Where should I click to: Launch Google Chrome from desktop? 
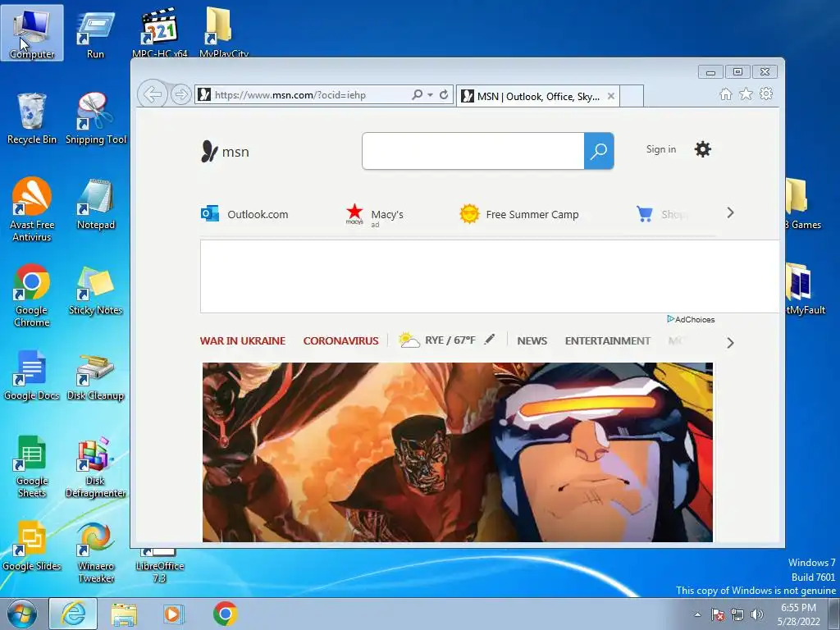pos(32,295)
